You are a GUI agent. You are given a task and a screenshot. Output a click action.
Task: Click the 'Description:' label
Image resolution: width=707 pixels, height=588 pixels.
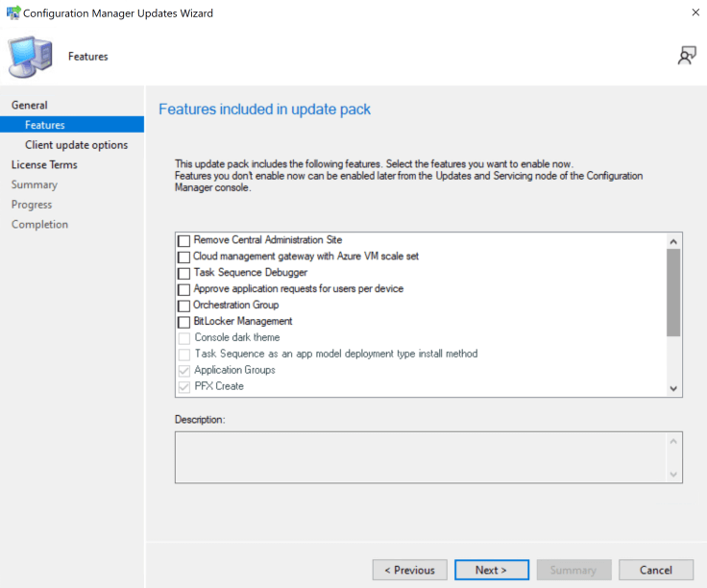(200, 420)
